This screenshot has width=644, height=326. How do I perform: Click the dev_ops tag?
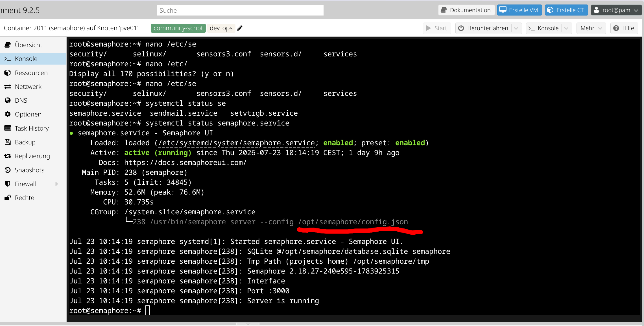(x=221, y=28)
